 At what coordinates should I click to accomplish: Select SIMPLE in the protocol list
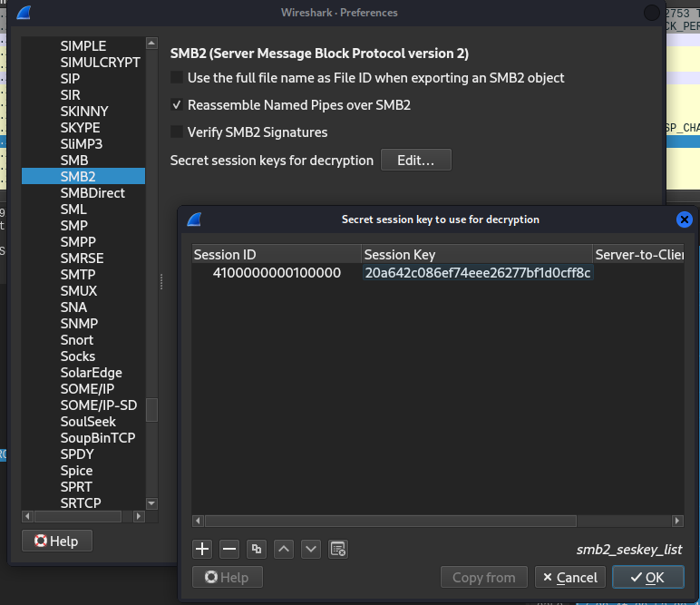[x=83, y=46]
